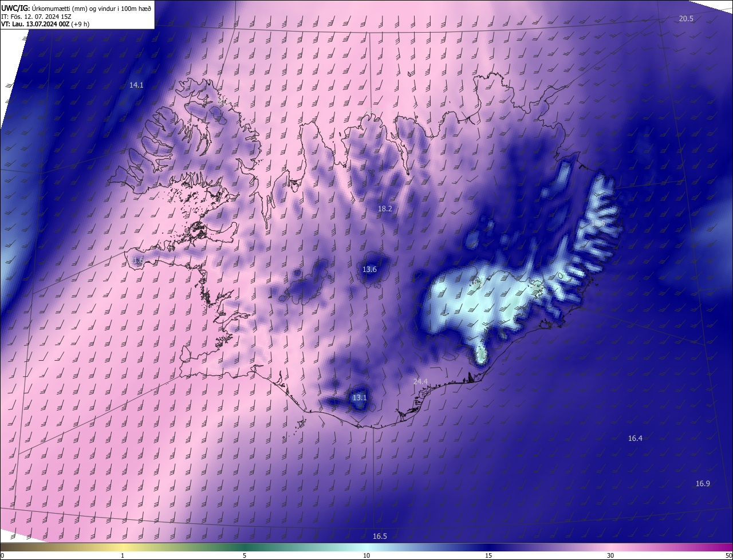Click the 14.1 value label
This screenshot has width=733, height=560.
[x=136, y=85]
